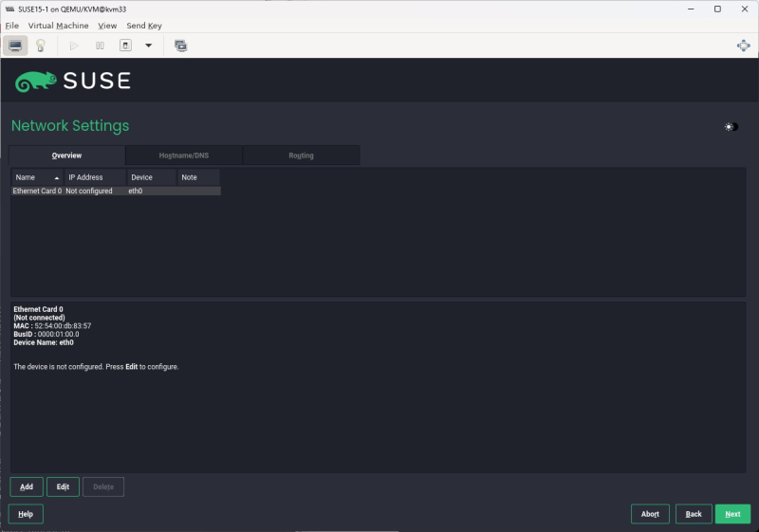The image size is (759, 532).
Task: Open the Virtual Machine menu
Action: coord(58,26)
